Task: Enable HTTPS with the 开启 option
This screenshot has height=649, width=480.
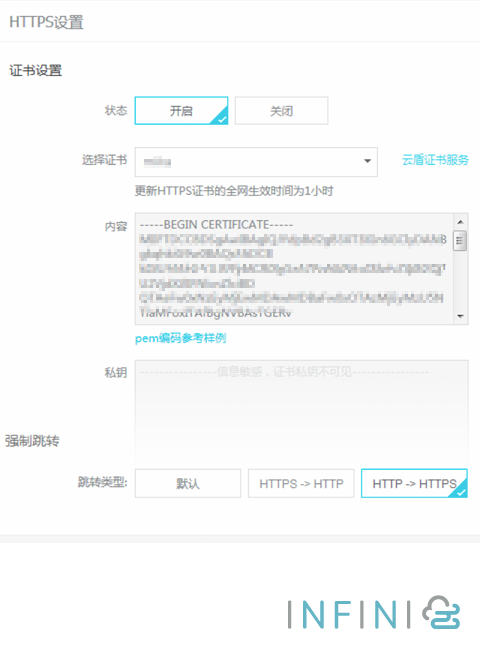Action: coord(181,111)
